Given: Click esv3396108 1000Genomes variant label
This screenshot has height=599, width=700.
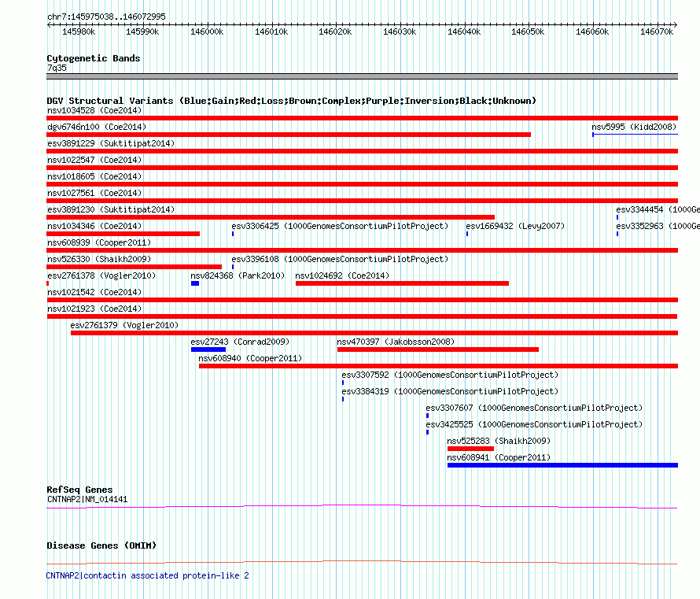Looking at the screenshot, I should coord(340,259).
